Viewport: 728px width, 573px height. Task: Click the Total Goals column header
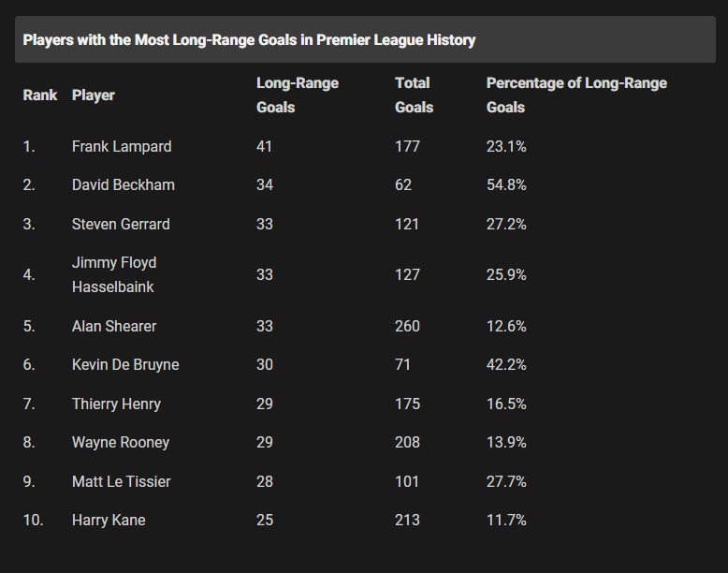(x=414, y=95)
